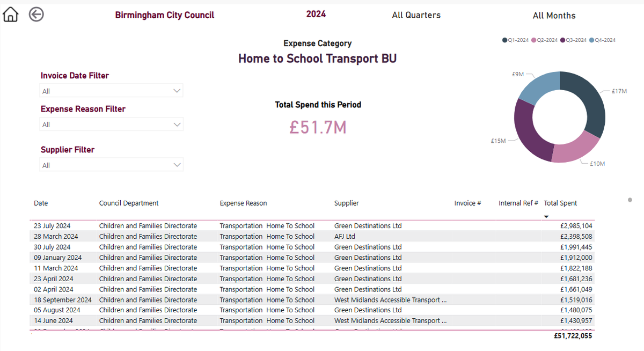Image resolution: width=644 pixels, height=351 pixels.
Task: Select the 18 September 2024 date cell
Action: (x=63, y=300)
